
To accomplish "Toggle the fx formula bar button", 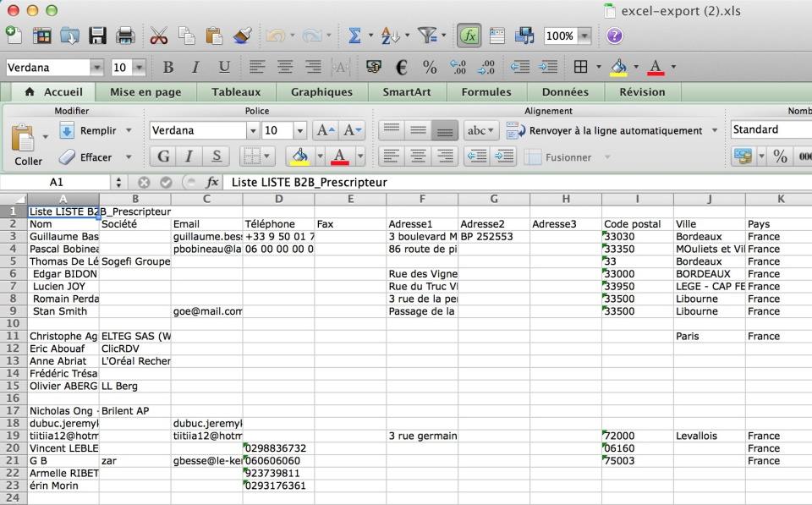I will pyautogui.click(x=469, y=36).
